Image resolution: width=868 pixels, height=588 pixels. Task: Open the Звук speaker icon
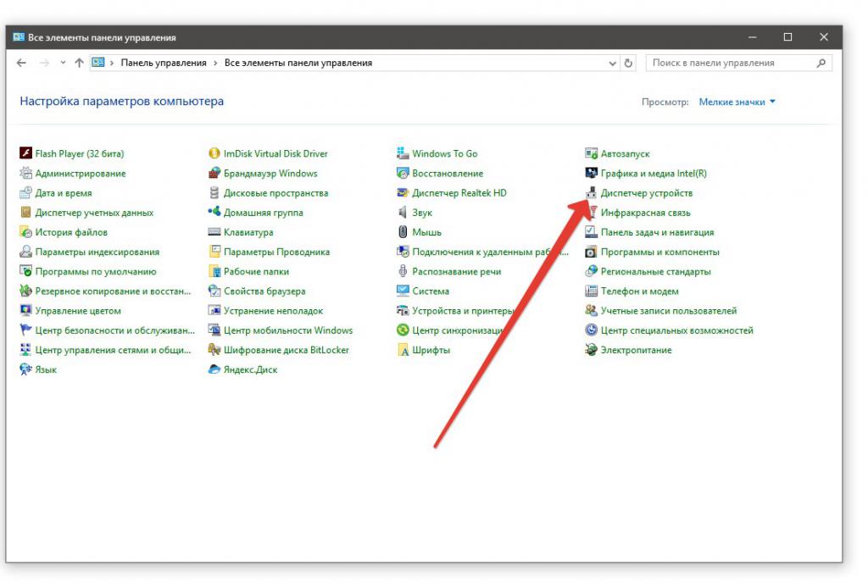[403, 213]
